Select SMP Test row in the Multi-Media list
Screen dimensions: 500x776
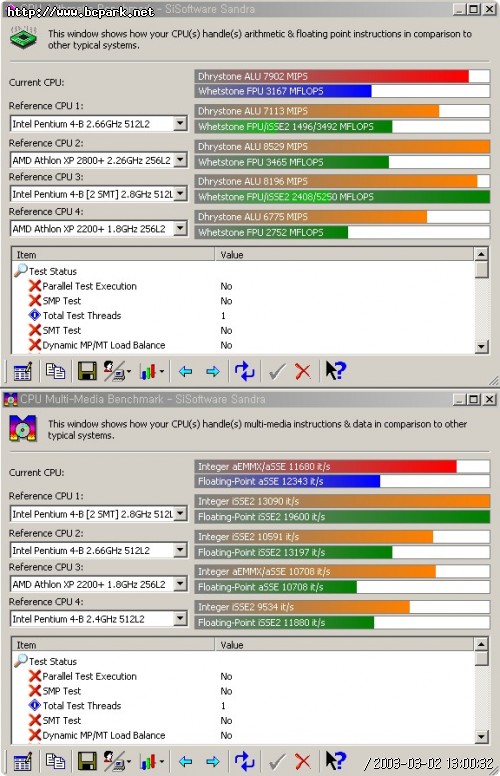pos(61,691)
